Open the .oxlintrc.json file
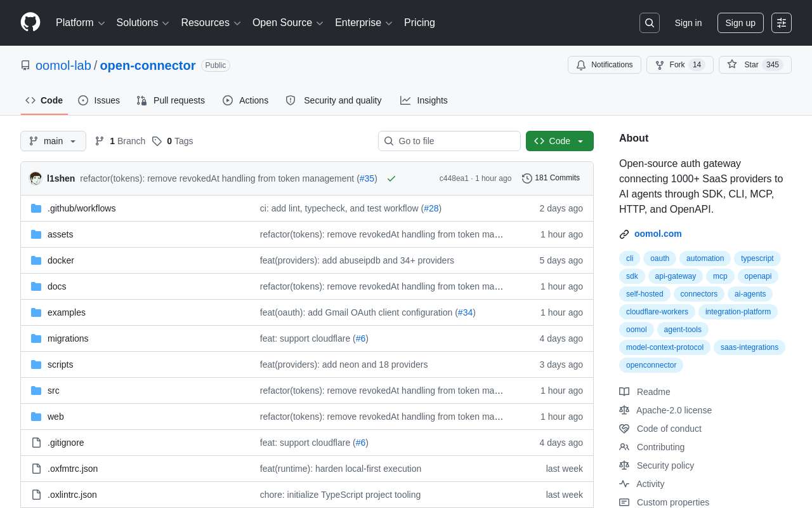 pos(72,495)
